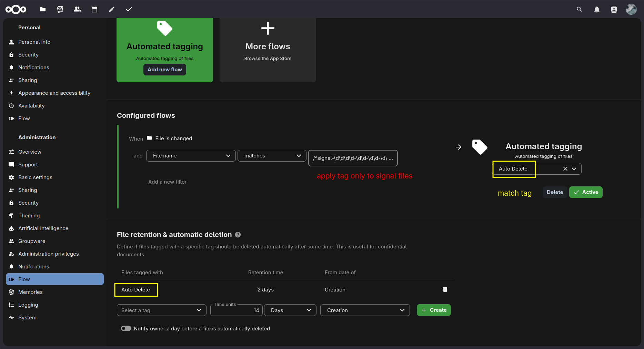Click the signal regex input field
644x349 pixels.
point(353,158)
